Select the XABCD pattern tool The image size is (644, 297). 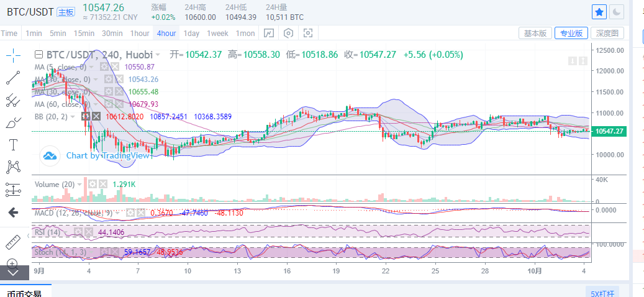tap(13, 167)
